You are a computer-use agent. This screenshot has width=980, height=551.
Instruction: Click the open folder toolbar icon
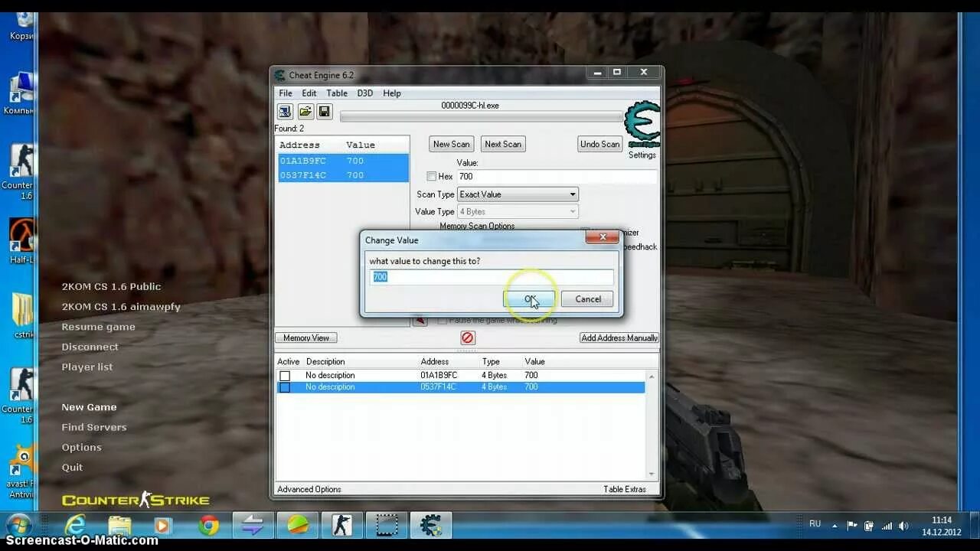click(305, 112)
